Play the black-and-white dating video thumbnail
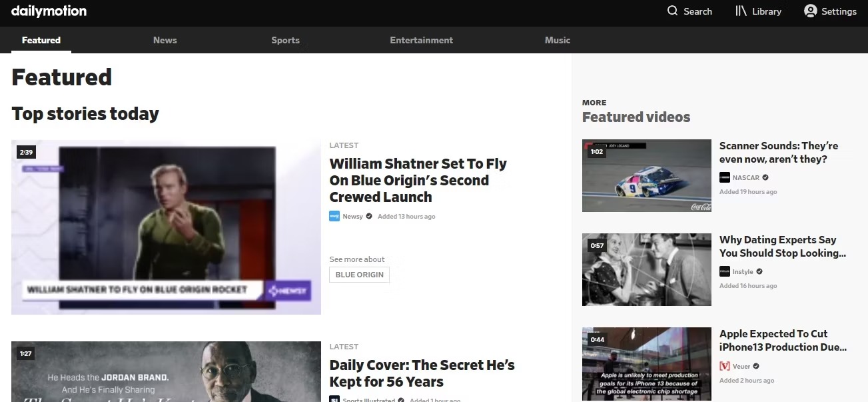This screenshot has height=402, width=868. 647,269
